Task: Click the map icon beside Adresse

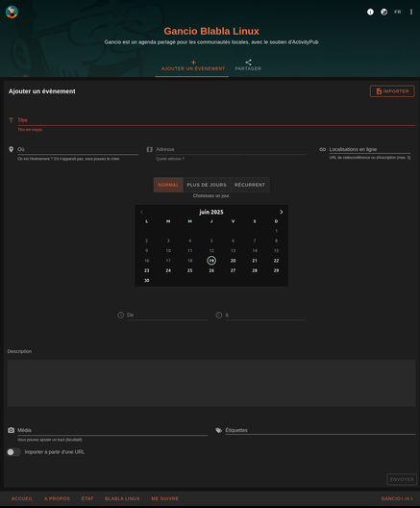Action: [150, 149]
